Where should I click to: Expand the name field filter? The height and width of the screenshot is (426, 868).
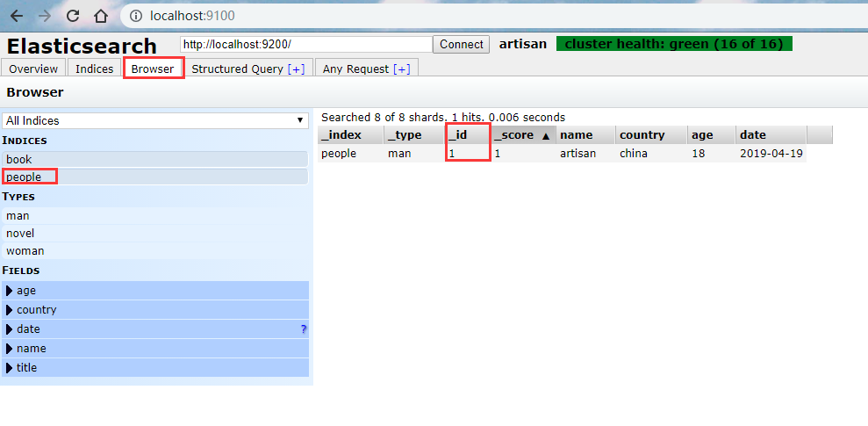point(155,349)
